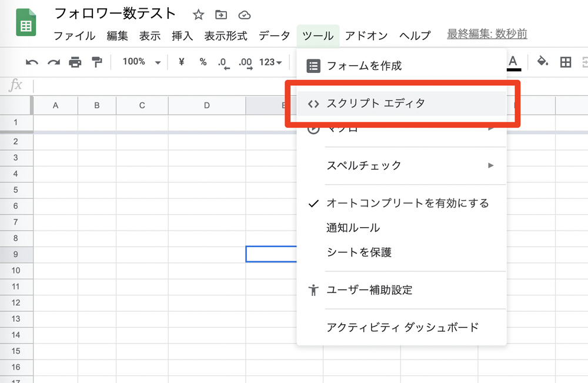Viewport: 588px width, 383px height.
Task: Open the 表示形式 menu
Action: (226, 36)
